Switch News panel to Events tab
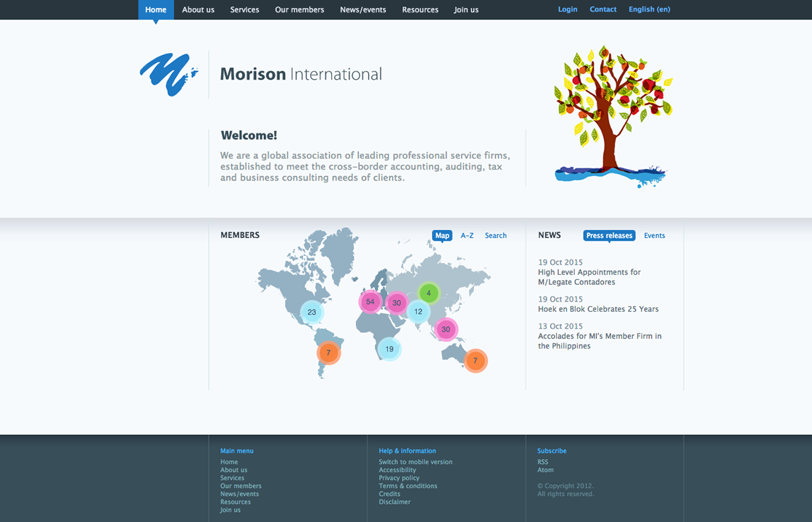Image resolution: width=812 pixels, height=522 pixels. pos(655,236)
